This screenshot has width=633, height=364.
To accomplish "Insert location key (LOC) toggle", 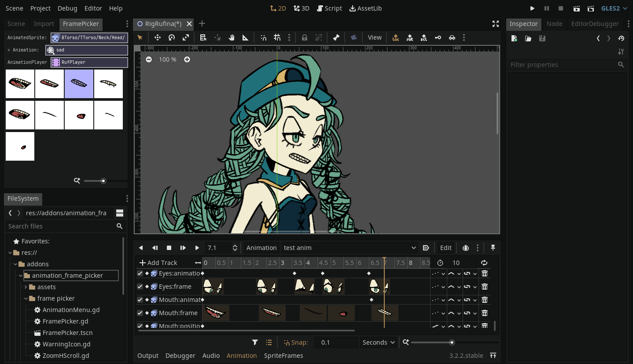I will coord(396,37).
